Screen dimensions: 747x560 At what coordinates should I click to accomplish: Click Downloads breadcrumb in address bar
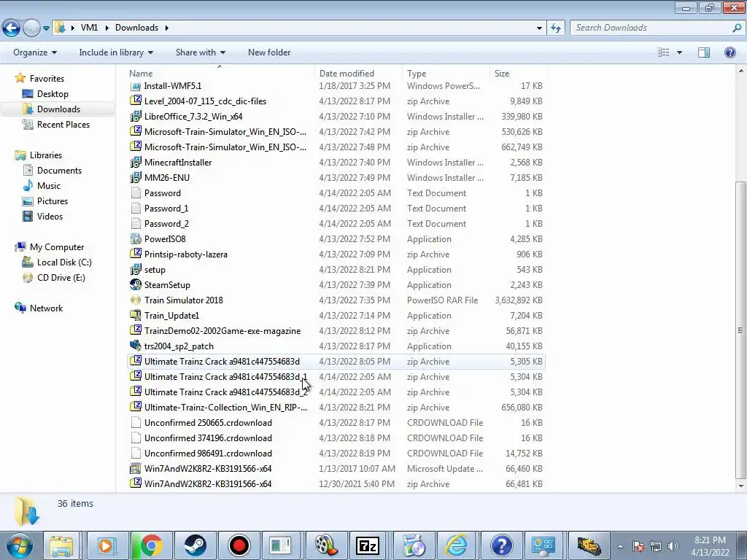click(136, 28)
